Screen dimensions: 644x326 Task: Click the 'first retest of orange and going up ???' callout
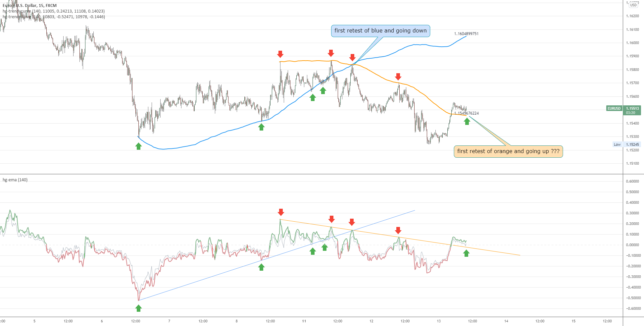coord(508,151)
